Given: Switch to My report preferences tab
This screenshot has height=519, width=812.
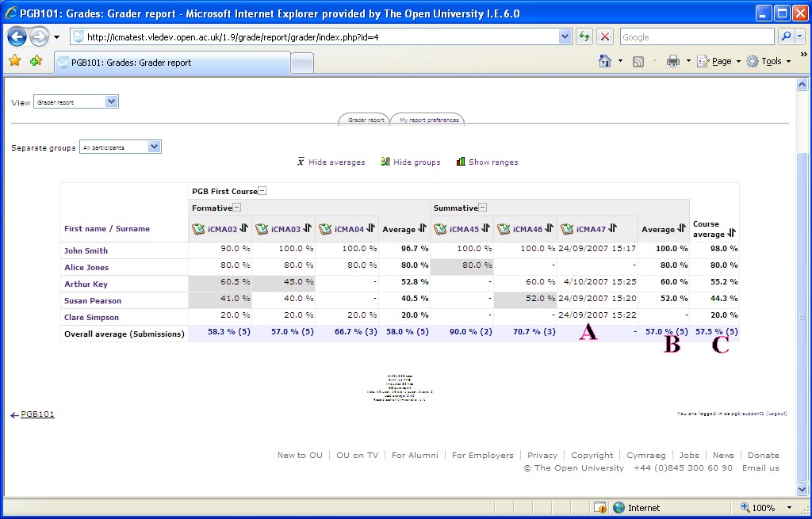Looking at the screenshot, I should (x=429, y=120).
